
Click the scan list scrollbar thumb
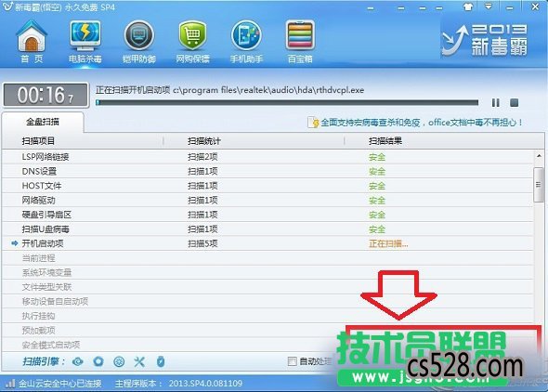click(x=539, y=185)
